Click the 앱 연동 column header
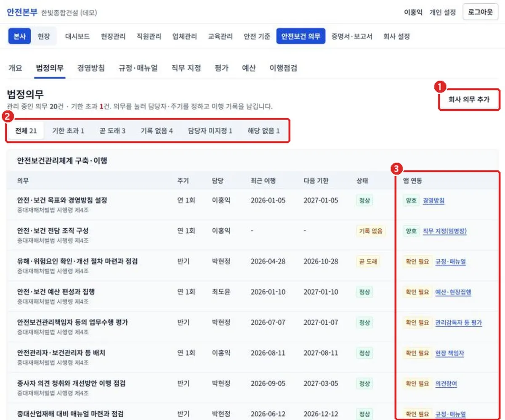This screenshot has width=505, height=420. point(412,181)
